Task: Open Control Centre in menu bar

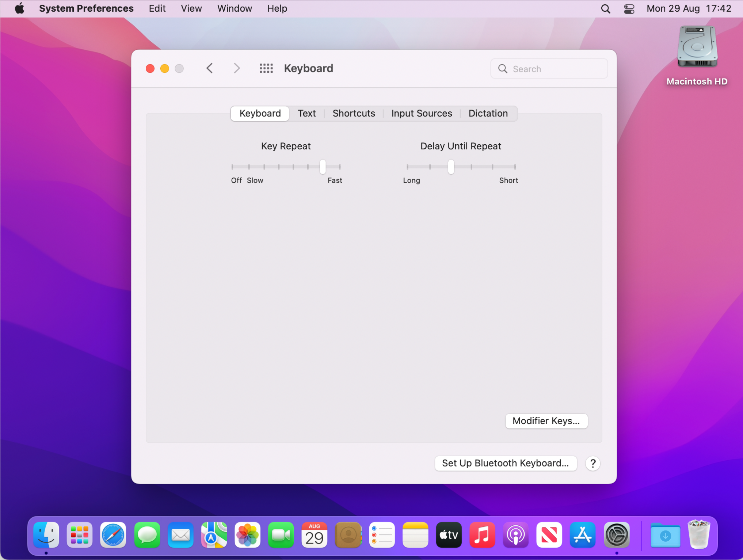Action: pos(629,8)
